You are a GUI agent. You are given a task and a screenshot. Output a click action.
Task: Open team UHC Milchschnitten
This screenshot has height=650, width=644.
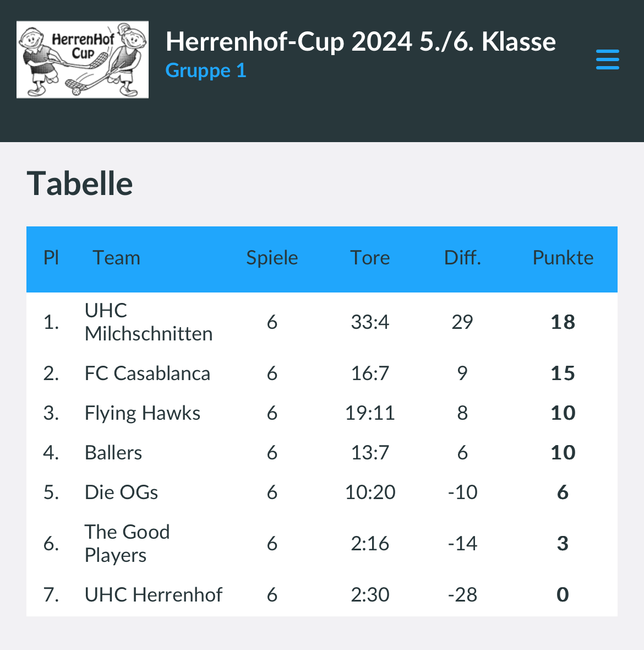149,322
